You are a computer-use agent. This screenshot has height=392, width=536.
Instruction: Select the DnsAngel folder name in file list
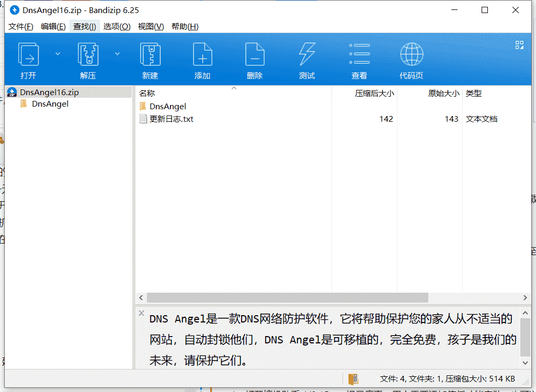[x=168, y=107]
